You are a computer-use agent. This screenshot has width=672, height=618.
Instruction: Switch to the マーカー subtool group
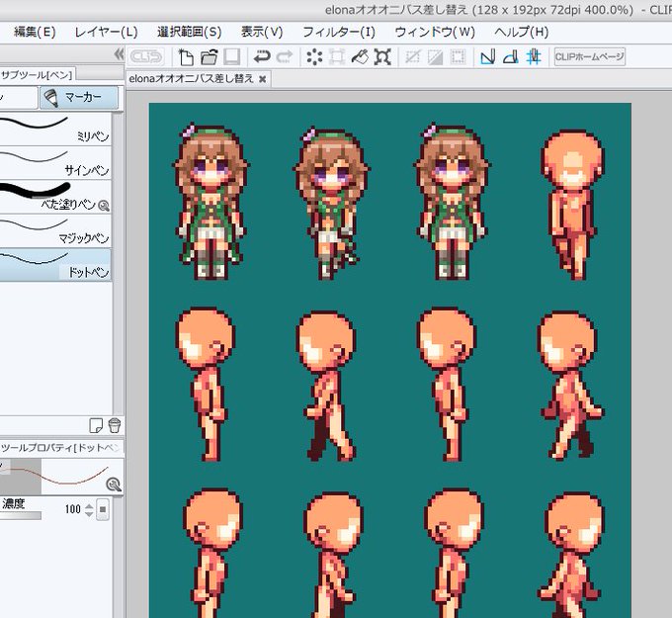click(79, 98)
